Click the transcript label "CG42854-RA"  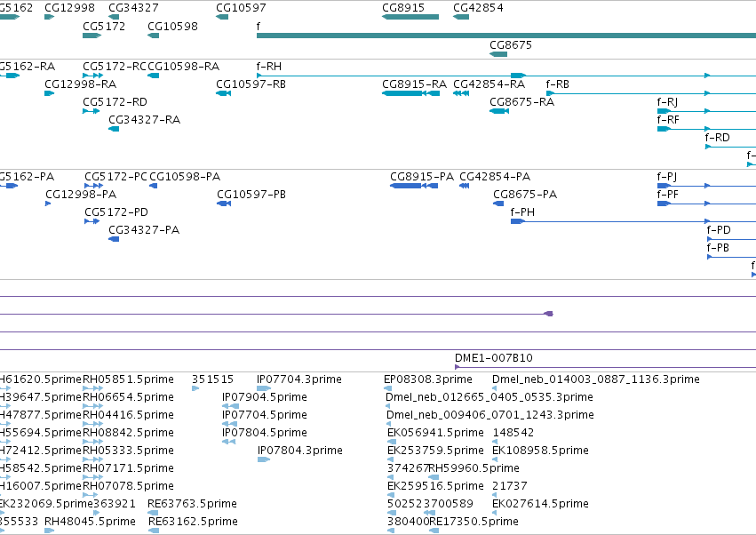coord(489,84)
